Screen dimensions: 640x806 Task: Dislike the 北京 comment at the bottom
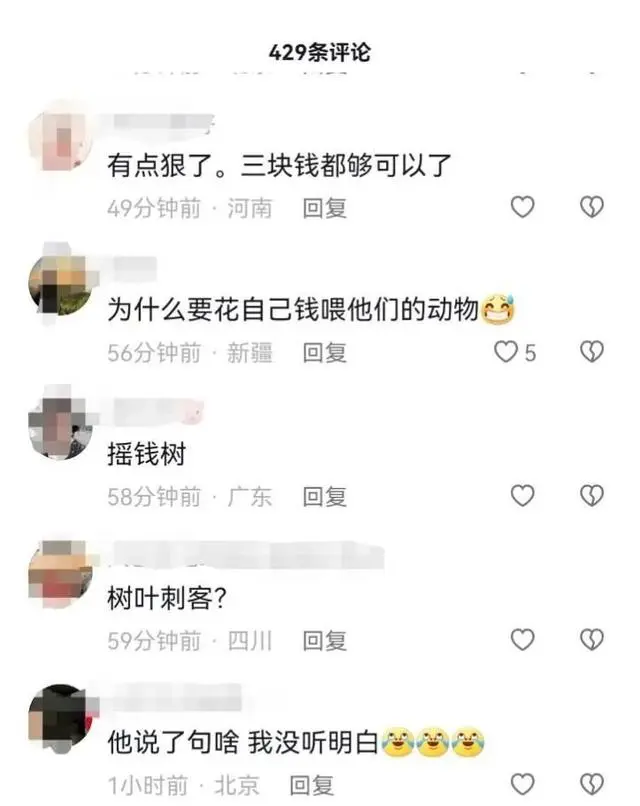click(x=592, y=784)
